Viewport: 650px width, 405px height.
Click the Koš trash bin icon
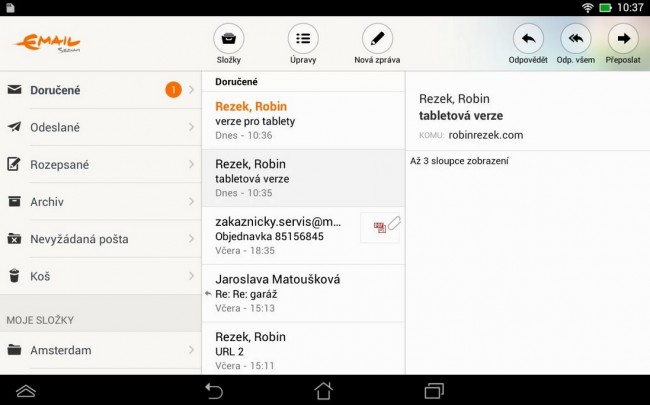[14, 276]
